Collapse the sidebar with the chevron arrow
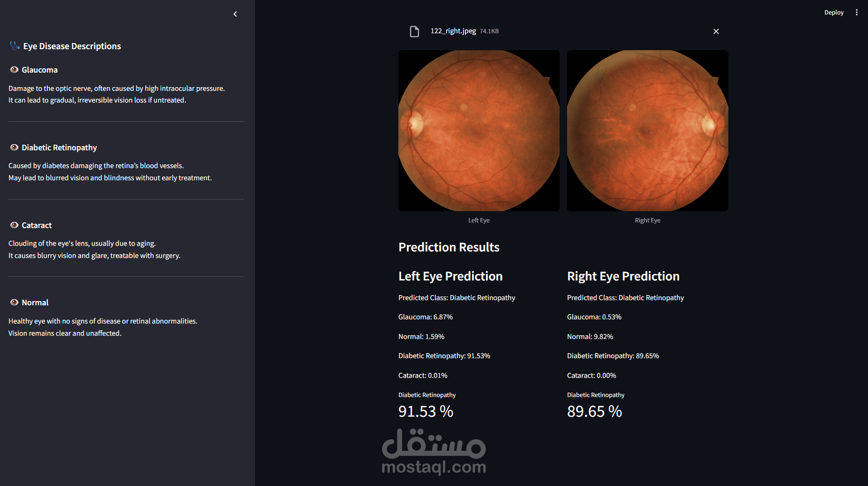The width and height of the screenshot is (868, 486). pos(235,14)
